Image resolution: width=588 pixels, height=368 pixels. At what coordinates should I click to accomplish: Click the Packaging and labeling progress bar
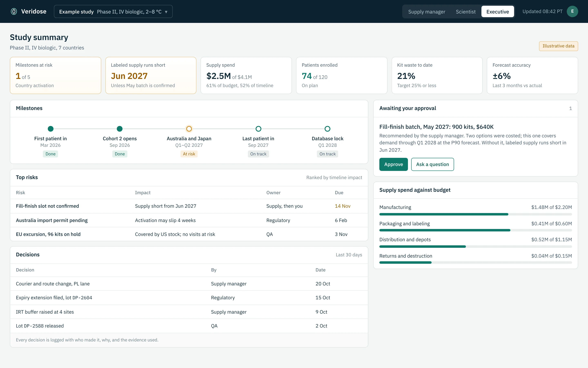476,230
